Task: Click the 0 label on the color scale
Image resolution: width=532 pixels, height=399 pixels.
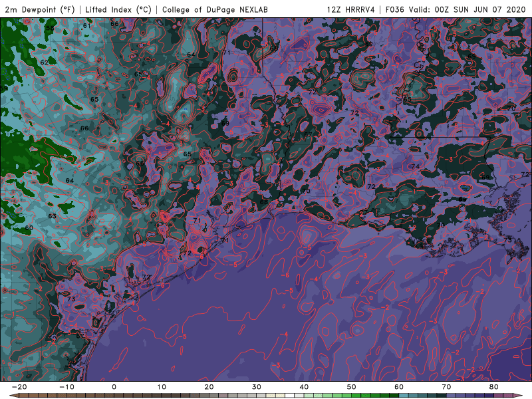Action: 114,387
